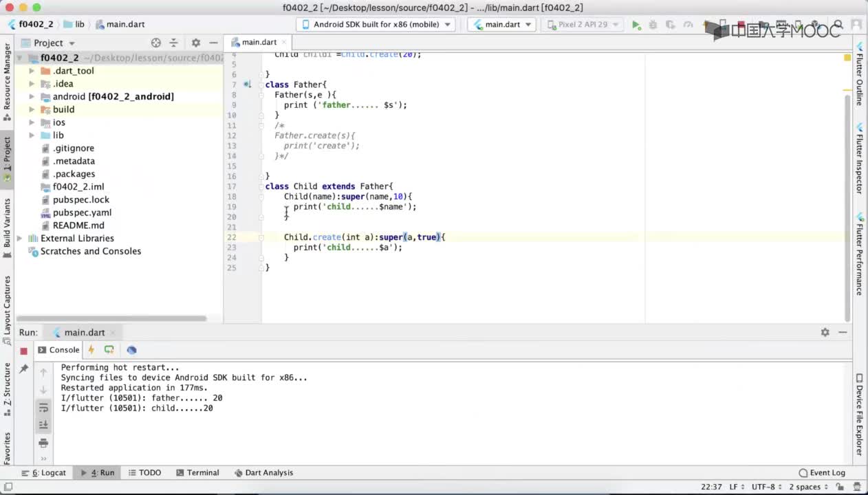Collapse all in Project panel
Image resolution: width=868 pixels, height=495 pixels.
coord(173,43)
